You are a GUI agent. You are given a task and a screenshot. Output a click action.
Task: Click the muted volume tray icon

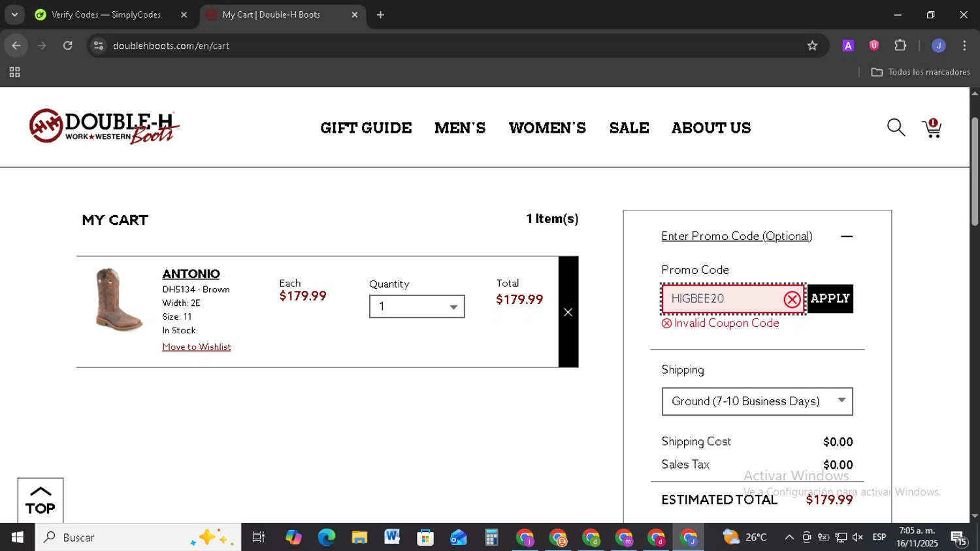point(858,537)
